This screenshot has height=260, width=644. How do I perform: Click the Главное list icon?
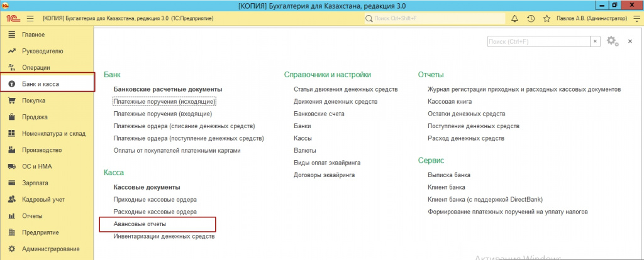(12, 35)
